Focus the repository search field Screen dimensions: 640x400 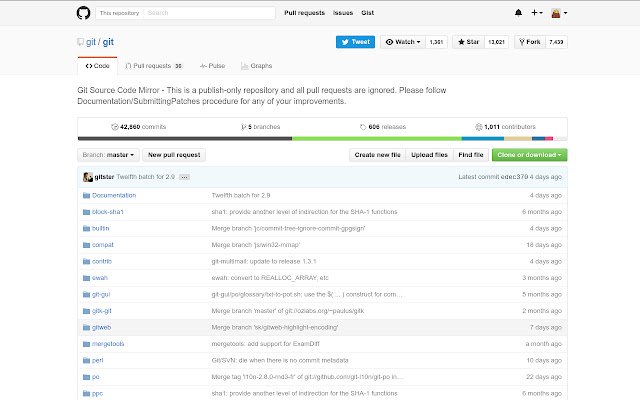tap(209, 13)
